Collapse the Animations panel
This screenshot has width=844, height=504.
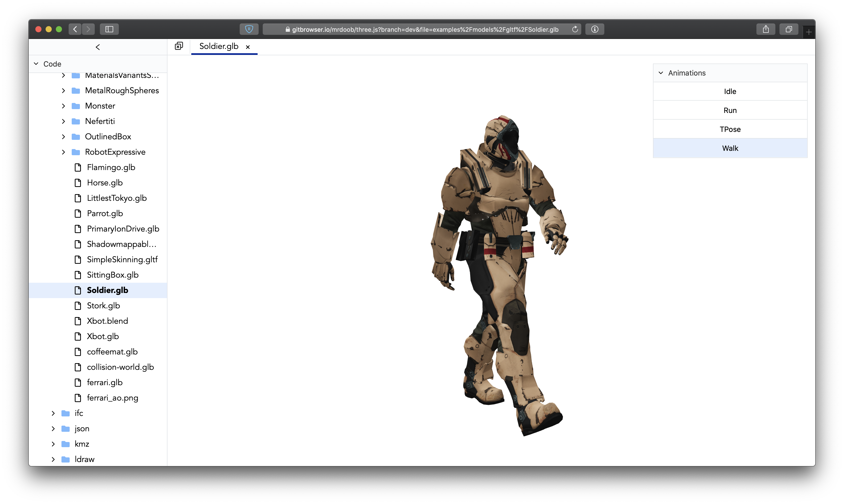click(661, 73)
